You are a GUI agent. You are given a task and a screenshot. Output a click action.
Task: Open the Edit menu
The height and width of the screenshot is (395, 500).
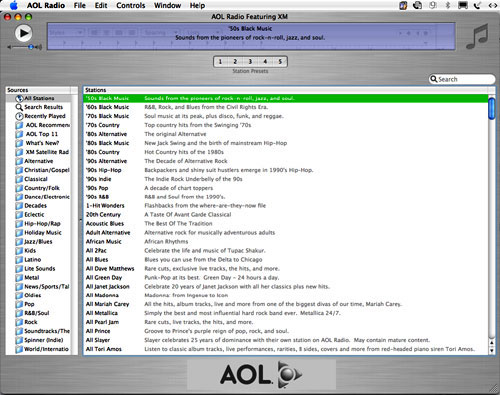coord(101,5)
